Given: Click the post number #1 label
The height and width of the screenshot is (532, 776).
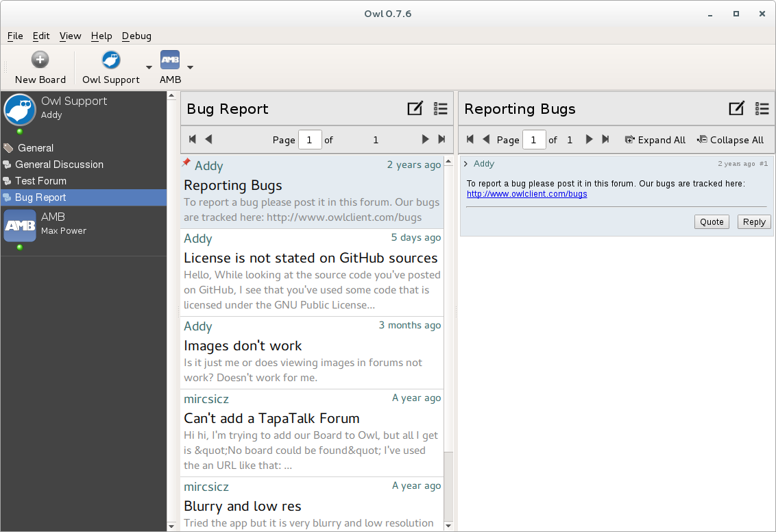Looking at the screenshot, I should click(764, 164).
